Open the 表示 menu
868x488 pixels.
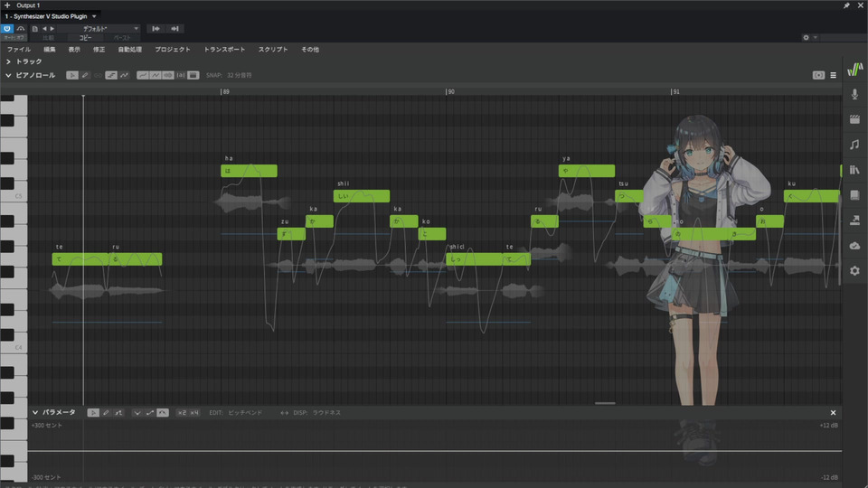click(74, 49)
